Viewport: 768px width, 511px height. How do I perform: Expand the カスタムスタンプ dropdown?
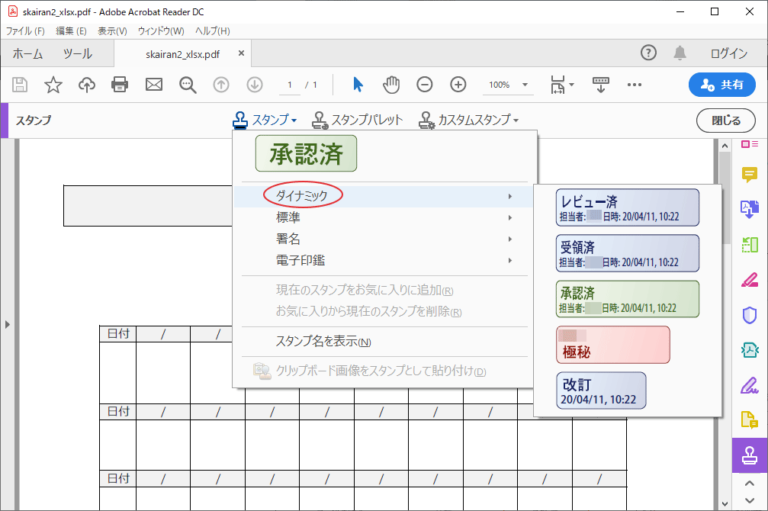[x=469, y=120]
